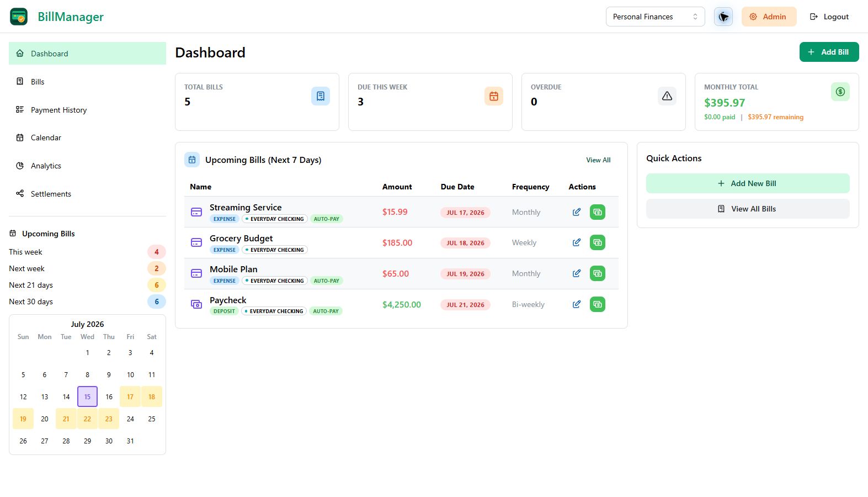
Task: Open the Personal Finances dropdown
Action: [x=655, y=17]
